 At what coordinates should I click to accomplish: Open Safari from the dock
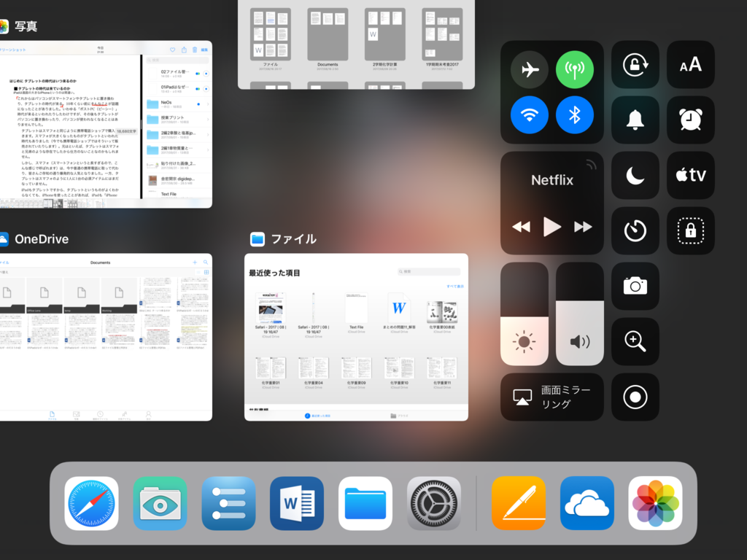pos(91,503)
